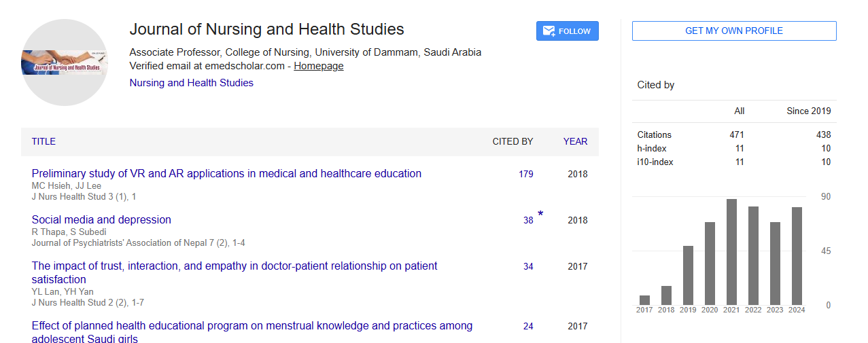Sort articles by Year column

pyautogui.click(x=575, y=141)
